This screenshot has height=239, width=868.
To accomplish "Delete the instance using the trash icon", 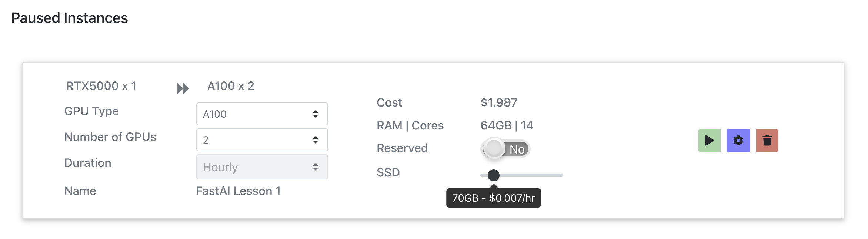I will 767,141.
